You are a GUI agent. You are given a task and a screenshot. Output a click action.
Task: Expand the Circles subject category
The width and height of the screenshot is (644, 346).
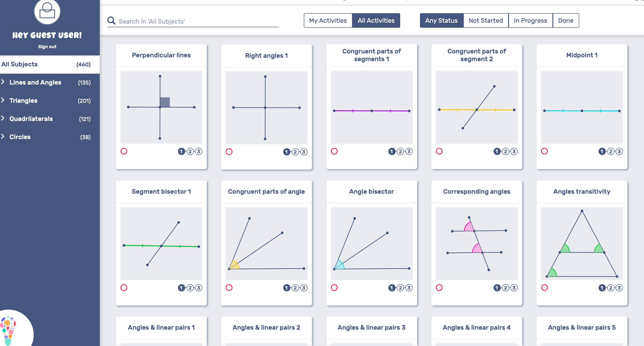[x=3, y=137]
